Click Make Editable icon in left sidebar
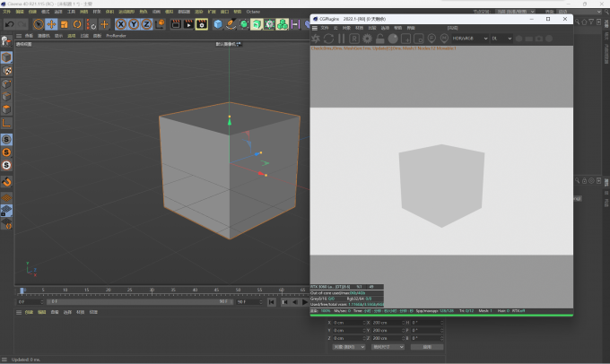Screen dimensions: 610x364 pos(6,41)
